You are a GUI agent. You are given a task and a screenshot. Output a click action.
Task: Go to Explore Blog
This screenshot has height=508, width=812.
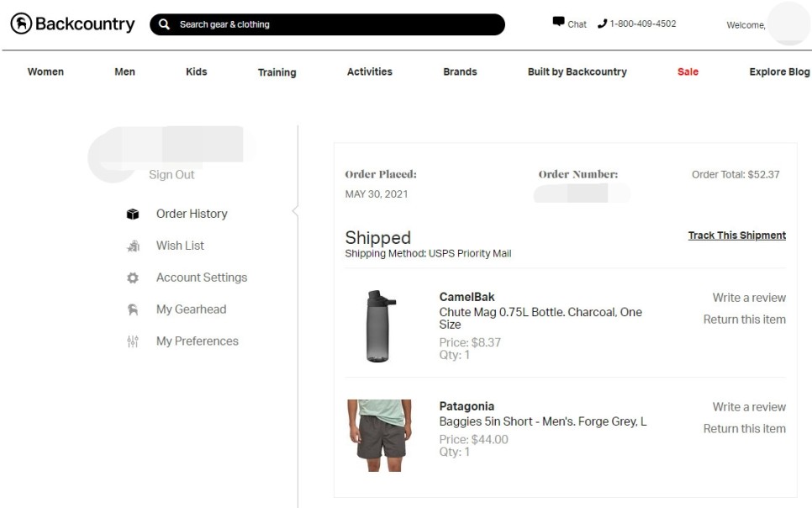coord(779,71)
